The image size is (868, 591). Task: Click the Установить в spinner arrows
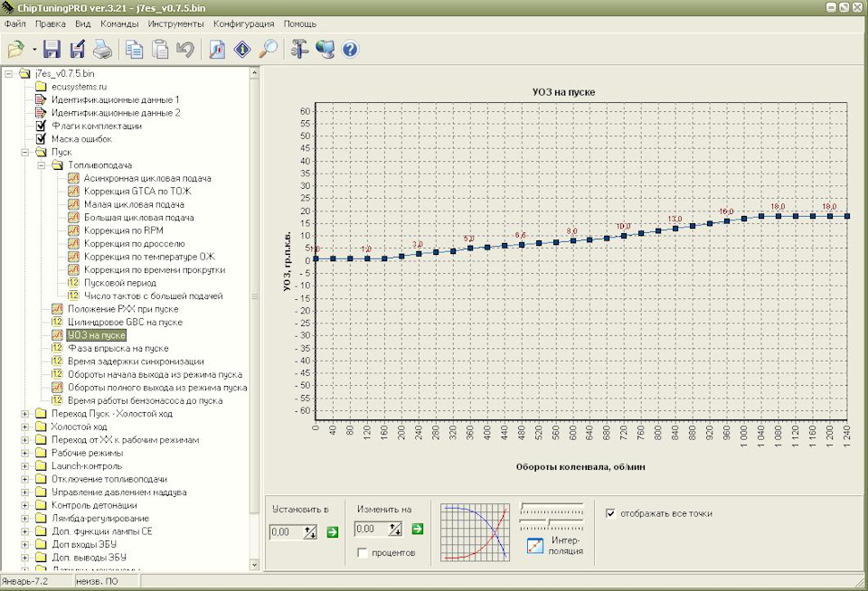click(x=310, y=532)
